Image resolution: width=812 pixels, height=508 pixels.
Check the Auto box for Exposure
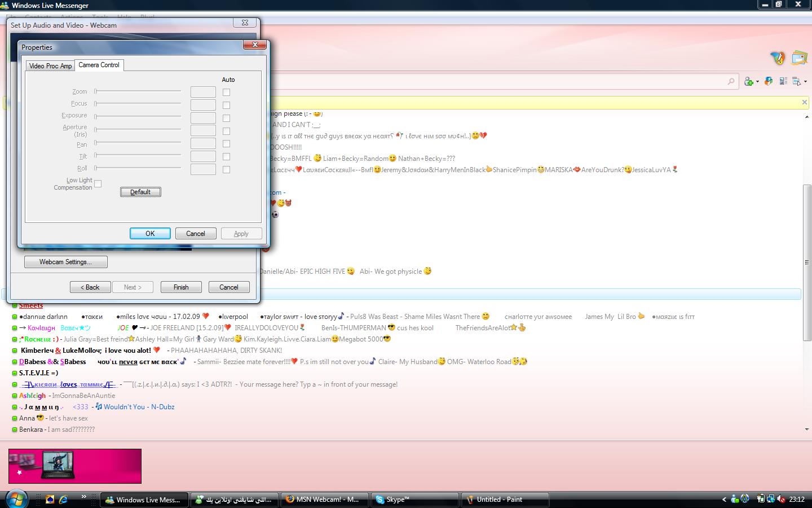(x=226, y=118)
